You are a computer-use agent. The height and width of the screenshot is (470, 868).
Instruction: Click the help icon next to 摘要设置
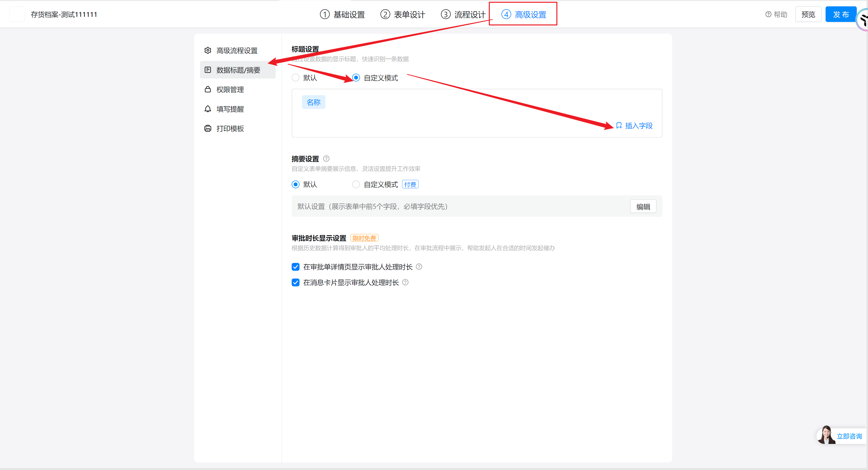point(326,159)
